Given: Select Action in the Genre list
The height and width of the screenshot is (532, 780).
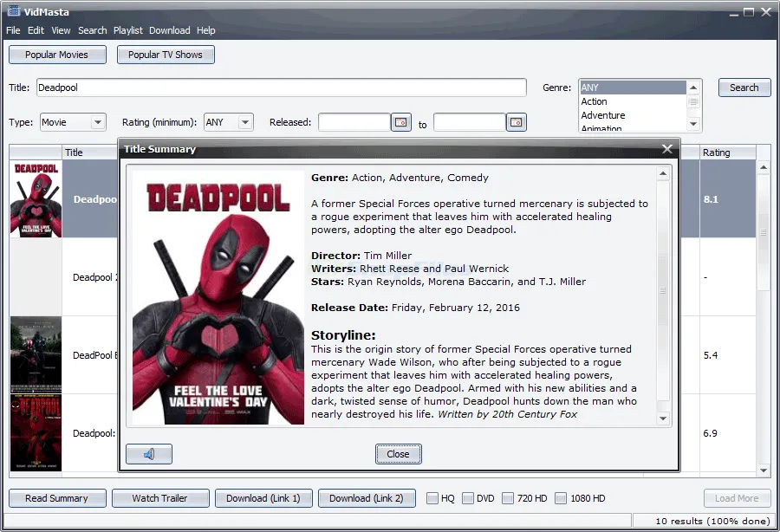Looking at the screenshot, I should 633,101.
